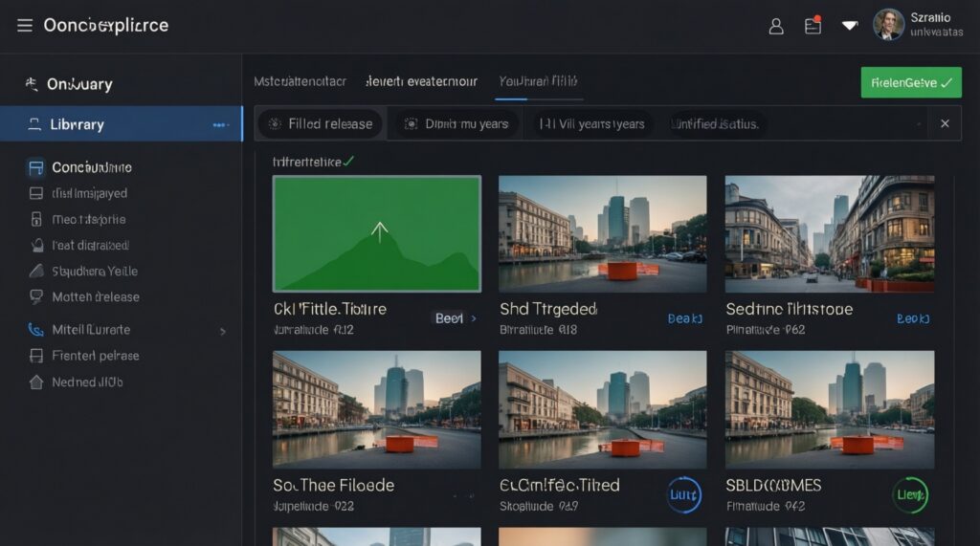Click the icon beside 'Mitell fLurarte'

(x=36, y=329)
